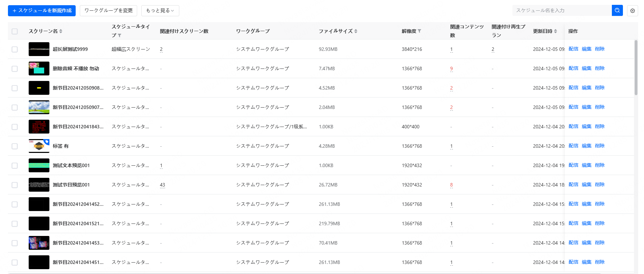The width and height of the screenshot is (644, 274).
Task: Click thumbnail of 标签 有 schedule
Action: click(x=39, y=146)
